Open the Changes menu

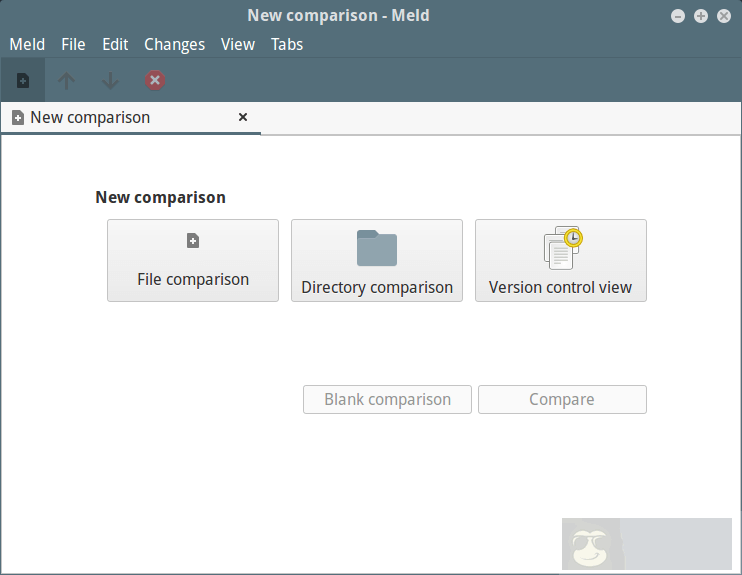tap(174, 44)
